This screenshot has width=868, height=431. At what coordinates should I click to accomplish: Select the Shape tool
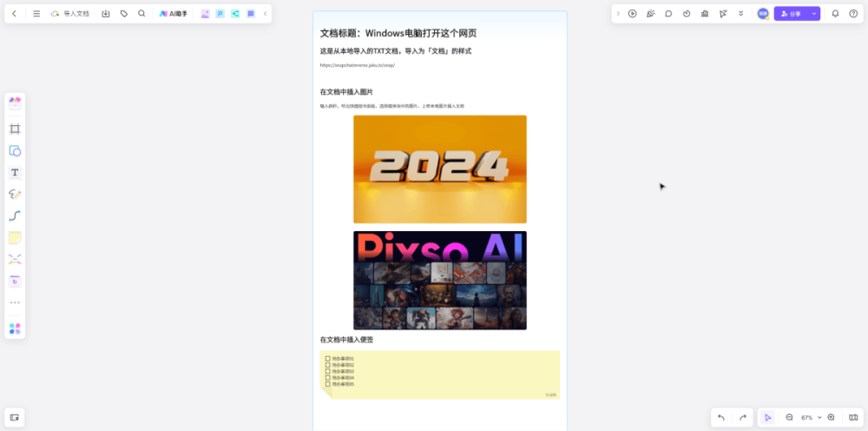point(15,150)
